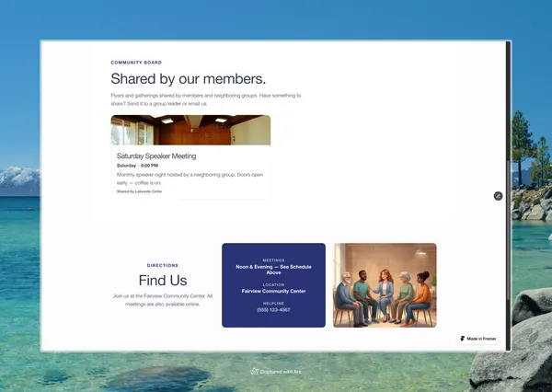Open the Saturday Speaker Meeting card photo

(190, 130)
